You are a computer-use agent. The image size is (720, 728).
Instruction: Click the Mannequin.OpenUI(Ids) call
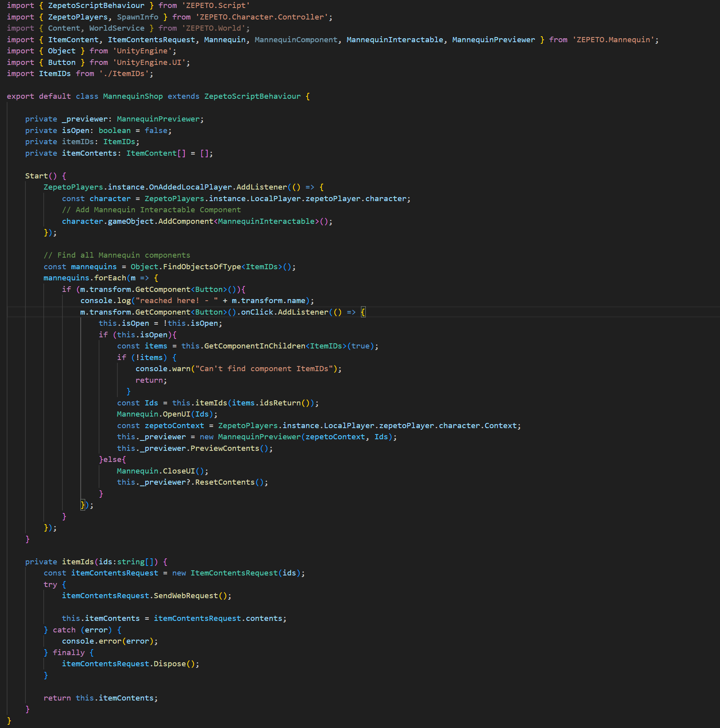(x=166, y=414)
